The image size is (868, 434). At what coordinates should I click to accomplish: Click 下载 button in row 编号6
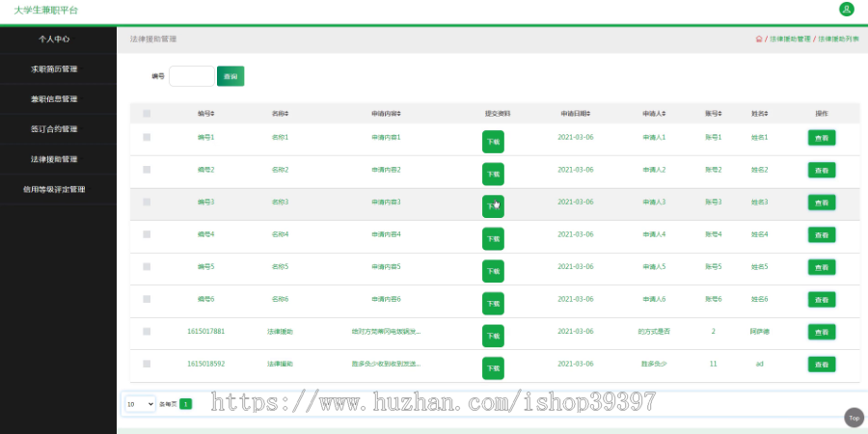coord(493,304)
